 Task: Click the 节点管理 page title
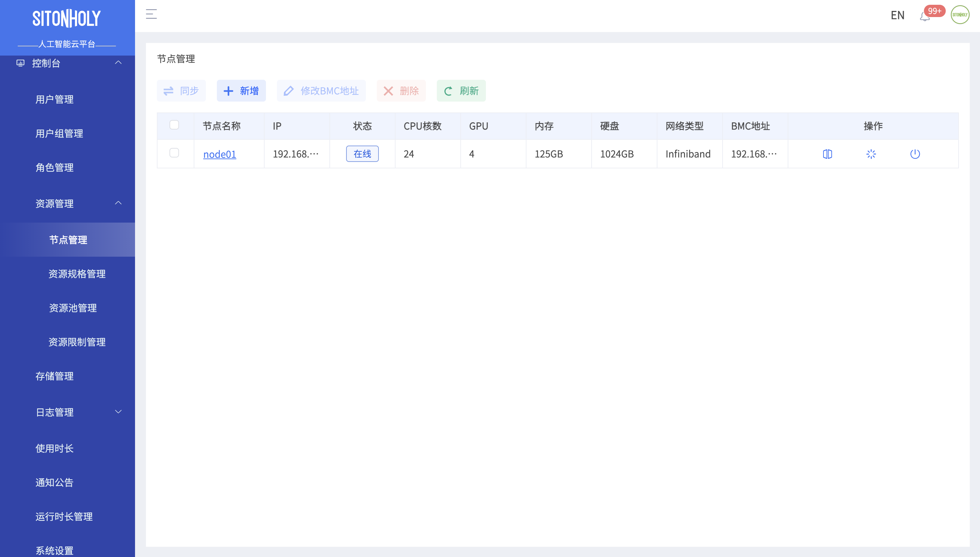(176, 59)
